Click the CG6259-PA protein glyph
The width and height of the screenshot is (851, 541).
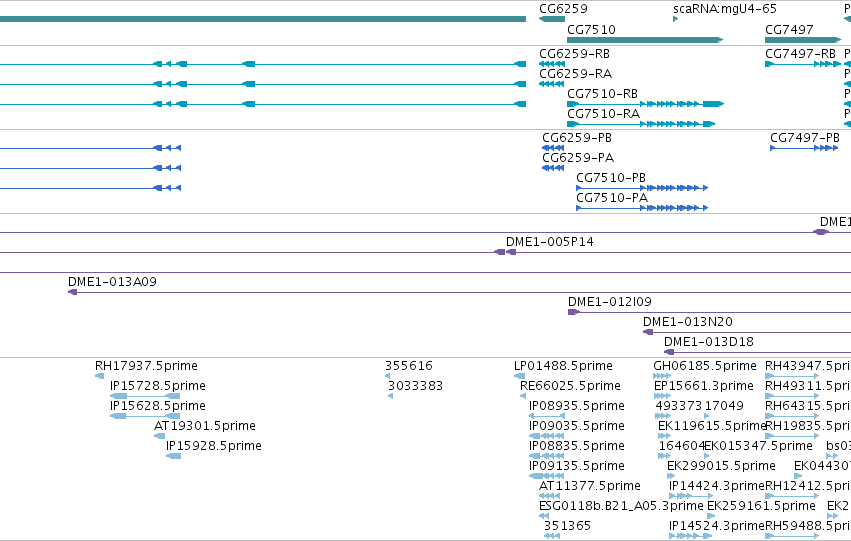(x=553, y=168)
